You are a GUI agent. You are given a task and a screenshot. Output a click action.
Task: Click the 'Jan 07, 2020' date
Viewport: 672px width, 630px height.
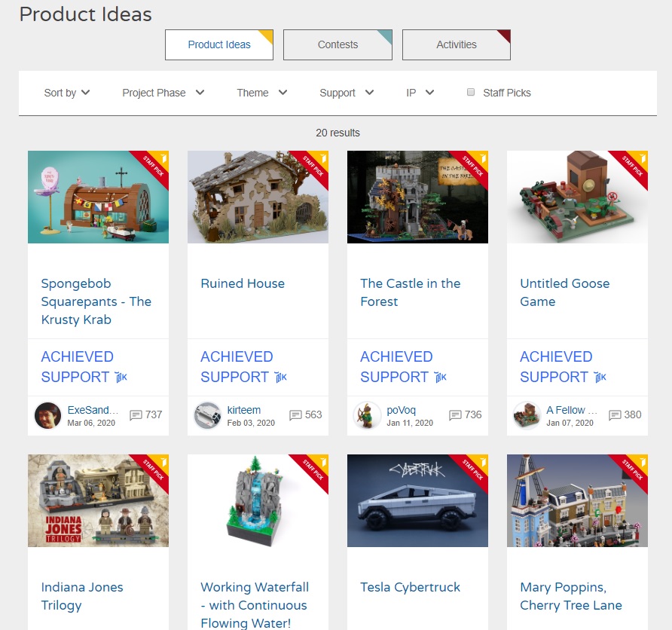(x=570, y=423)
